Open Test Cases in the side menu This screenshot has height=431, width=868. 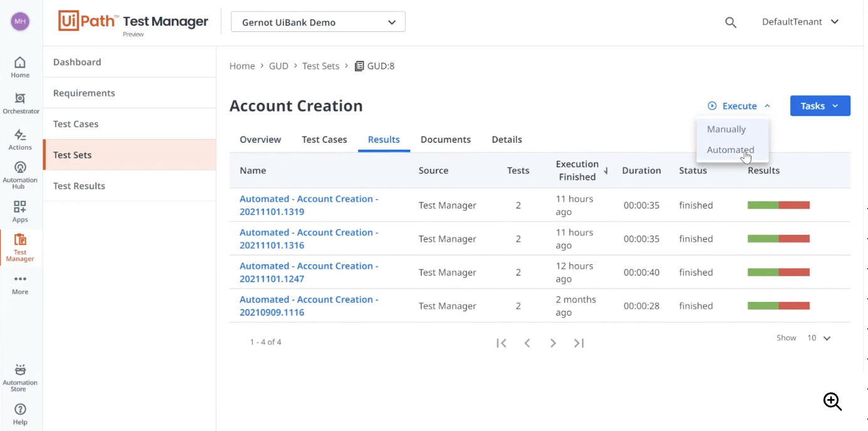pos(130,124)
